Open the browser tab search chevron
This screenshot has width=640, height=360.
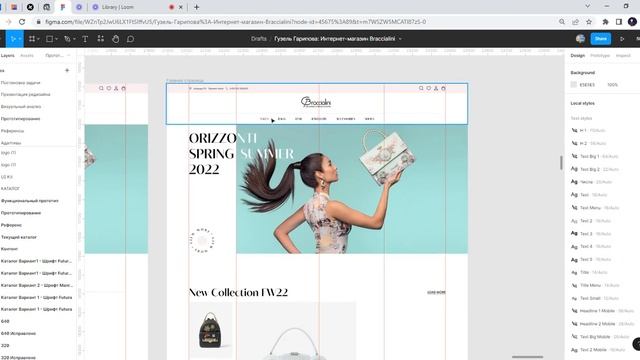[x=587, y=6]
